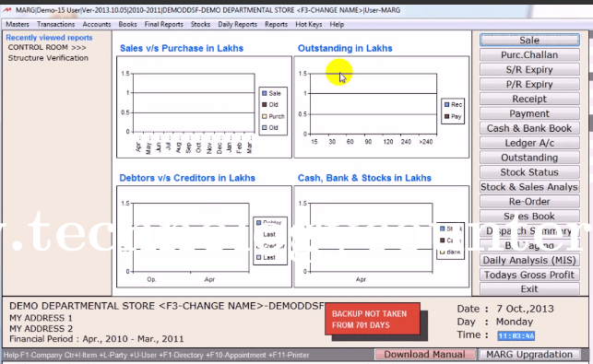Click the Download Manual button
The height and width of the screenshot is (364, 593).
click(425, 354)
